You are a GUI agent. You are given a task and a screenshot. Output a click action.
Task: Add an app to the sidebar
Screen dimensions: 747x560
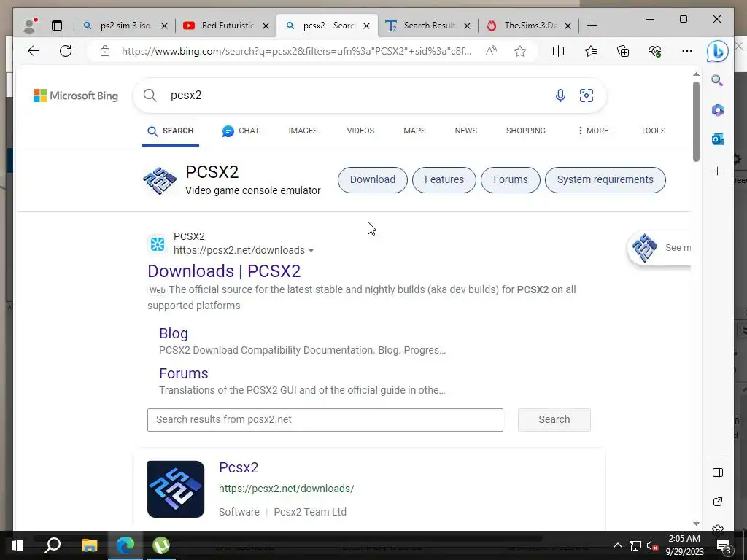(718, 171)
